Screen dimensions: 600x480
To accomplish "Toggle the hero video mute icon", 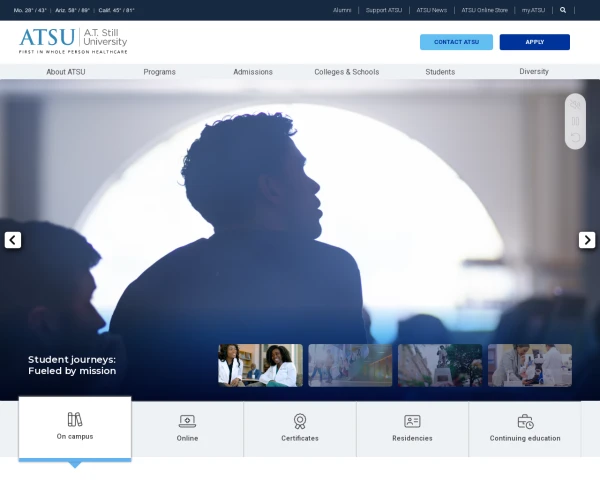I will (575, 104).
